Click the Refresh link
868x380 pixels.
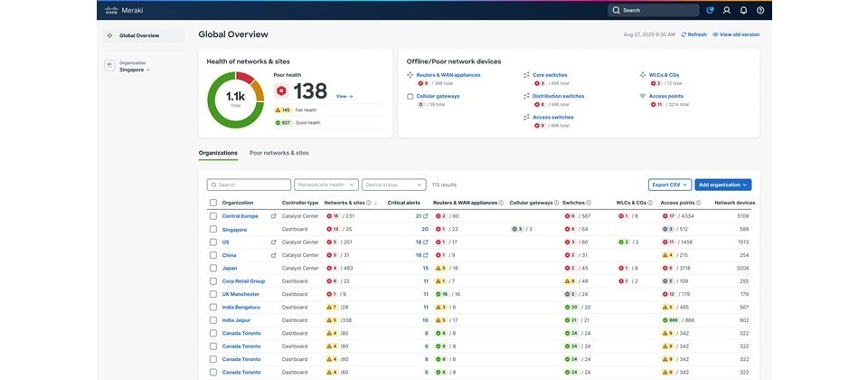[694, 34]
